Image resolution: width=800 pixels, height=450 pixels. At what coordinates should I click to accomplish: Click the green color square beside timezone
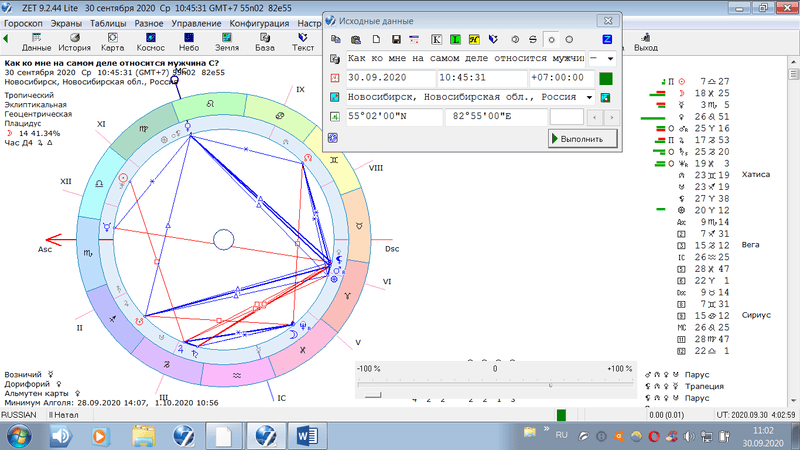click(605, 78)
